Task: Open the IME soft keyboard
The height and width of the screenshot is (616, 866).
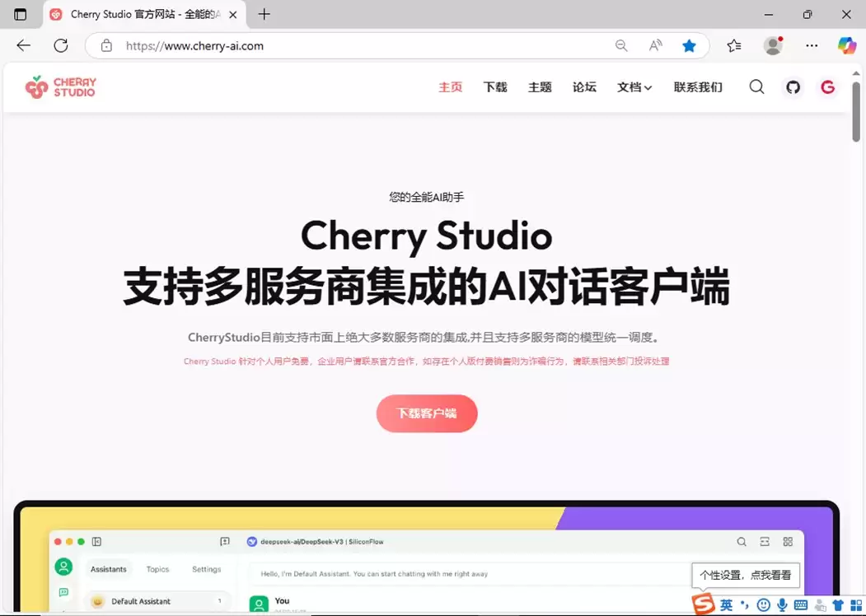Action: [x=801, y=605]
